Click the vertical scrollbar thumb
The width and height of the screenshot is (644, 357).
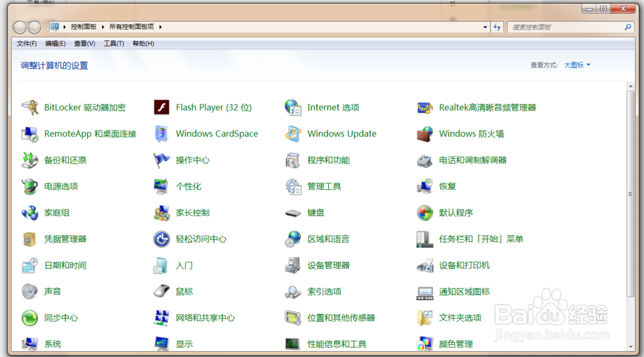click(630, 194)
